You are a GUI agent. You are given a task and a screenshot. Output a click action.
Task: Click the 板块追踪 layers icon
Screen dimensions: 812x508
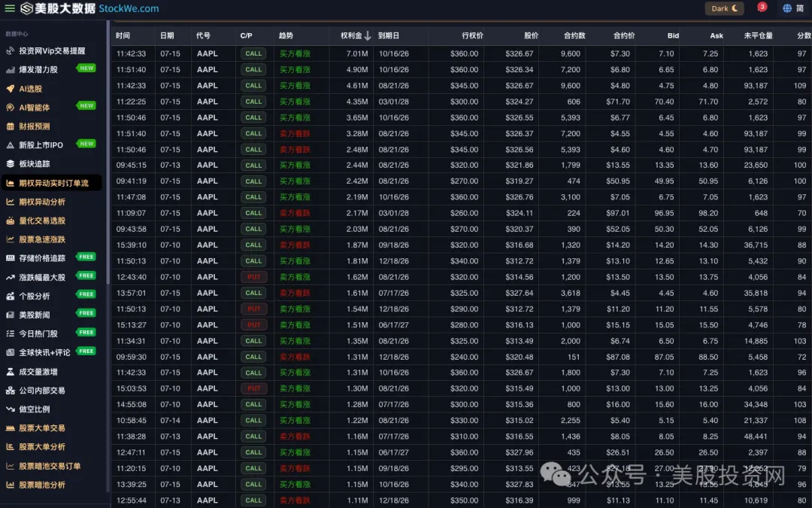pos(10,164)
